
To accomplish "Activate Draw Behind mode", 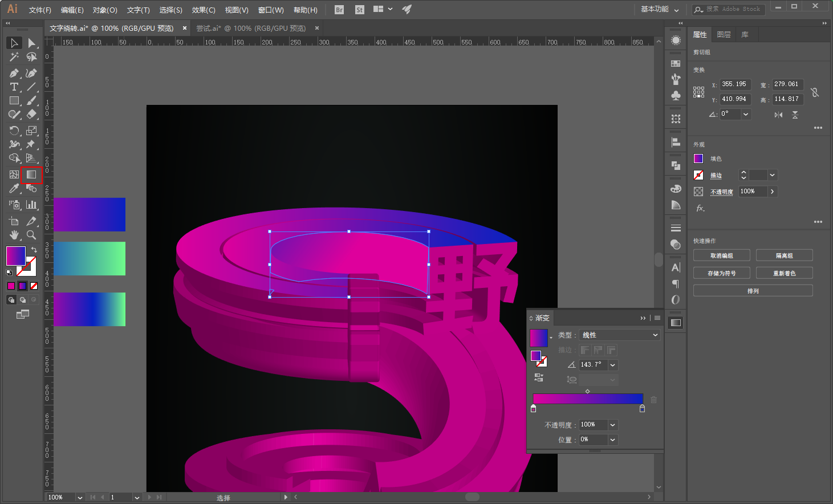I will point(23,300).
